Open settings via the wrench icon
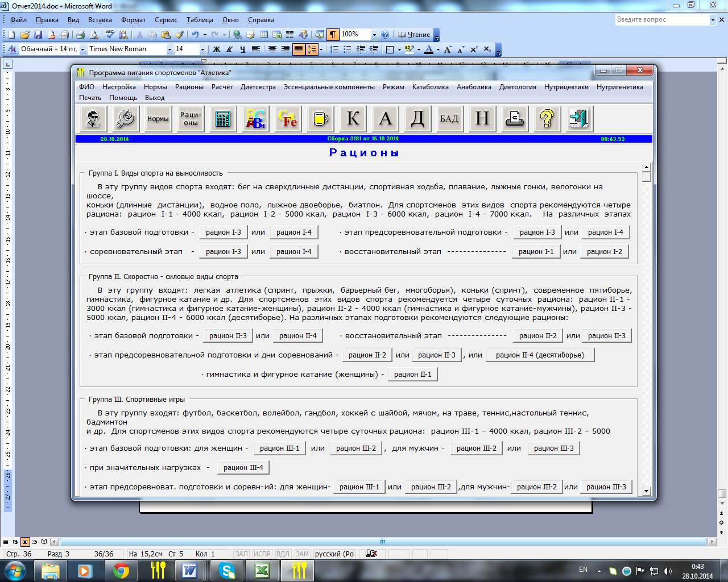The width and height of the screenshot is (728, 582). [126, 119]
